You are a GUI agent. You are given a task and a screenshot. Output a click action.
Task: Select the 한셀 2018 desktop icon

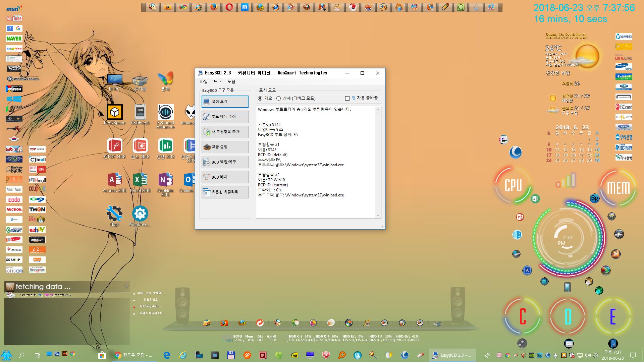click(166, 149)
